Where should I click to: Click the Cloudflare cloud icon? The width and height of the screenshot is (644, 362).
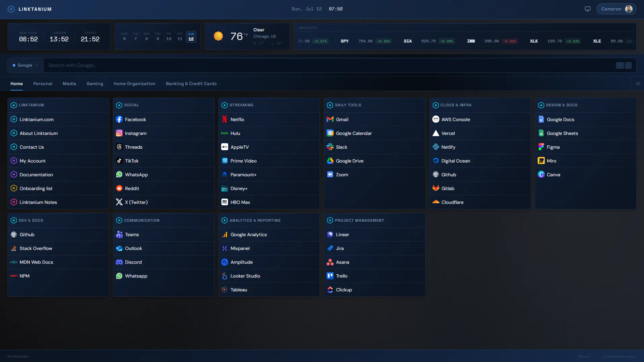(436, 202)
